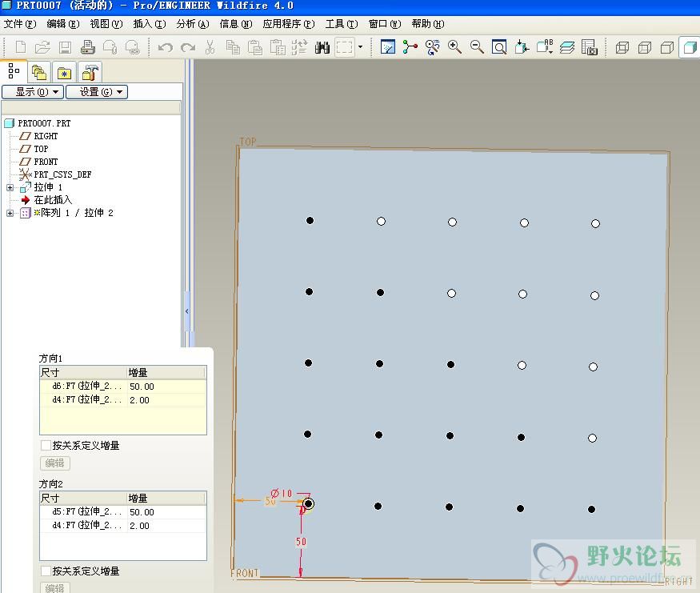Click the Repaint screen icon

point(387,47)
